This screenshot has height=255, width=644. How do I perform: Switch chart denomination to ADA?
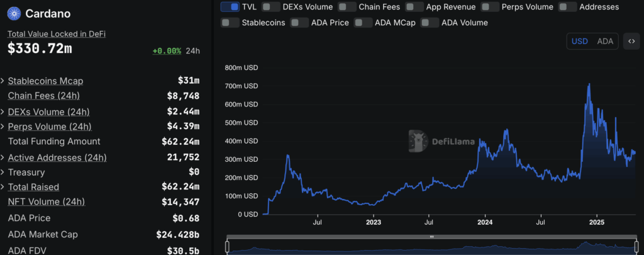(605, 41)
